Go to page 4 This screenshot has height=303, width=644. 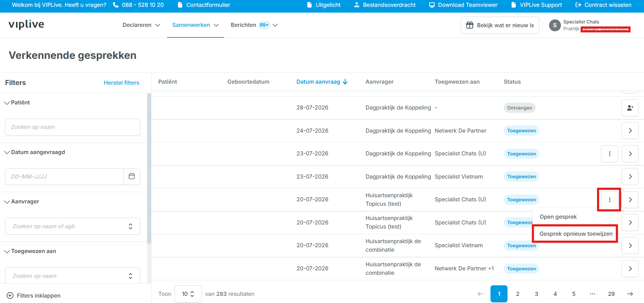coord(555,294)
